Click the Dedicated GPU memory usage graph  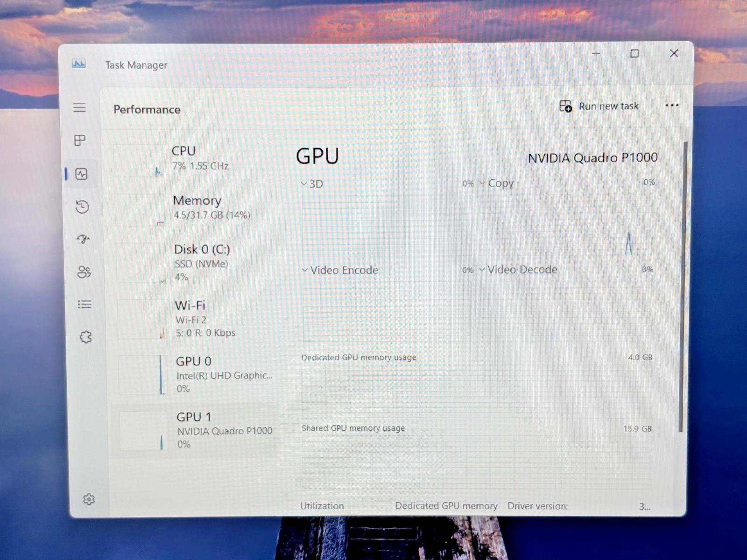click(x=477, y=391)
